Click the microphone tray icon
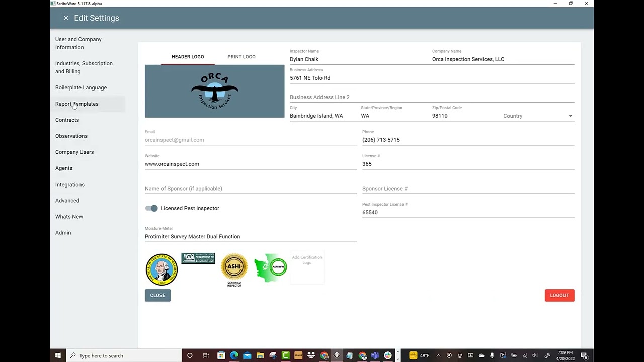The image size is (644, 362). 492,355
